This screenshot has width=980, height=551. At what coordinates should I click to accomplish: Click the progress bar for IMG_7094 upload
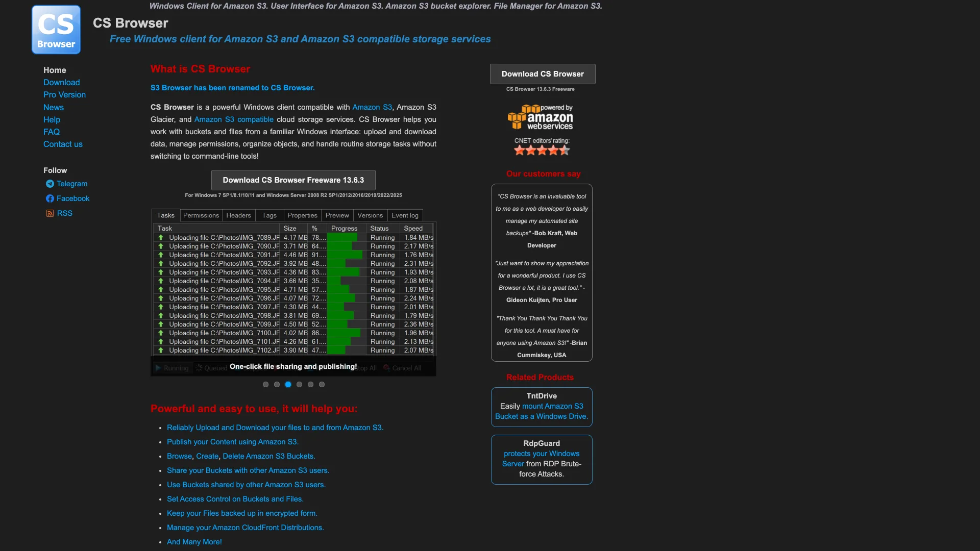[x=347, y=281]
